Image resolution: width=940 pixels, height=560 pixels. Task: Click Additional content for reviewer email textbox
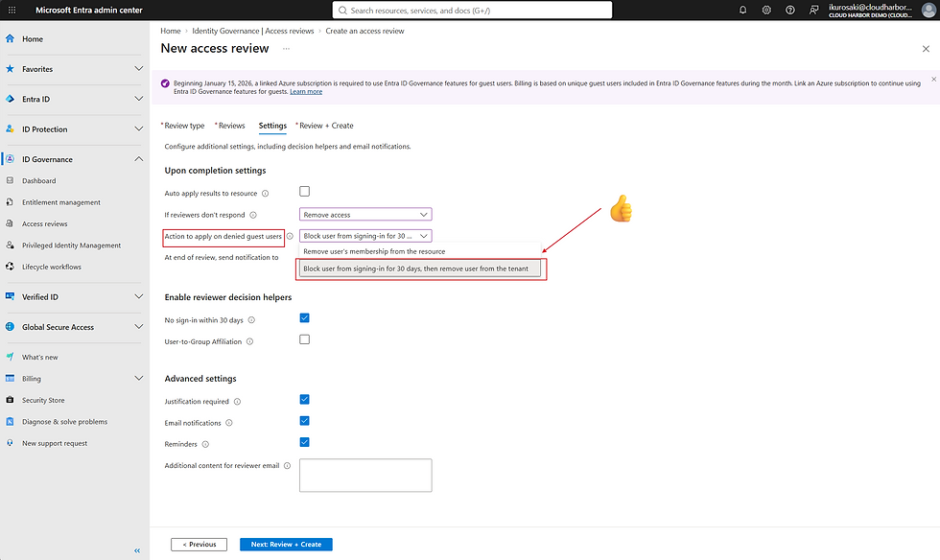point(365,476)
